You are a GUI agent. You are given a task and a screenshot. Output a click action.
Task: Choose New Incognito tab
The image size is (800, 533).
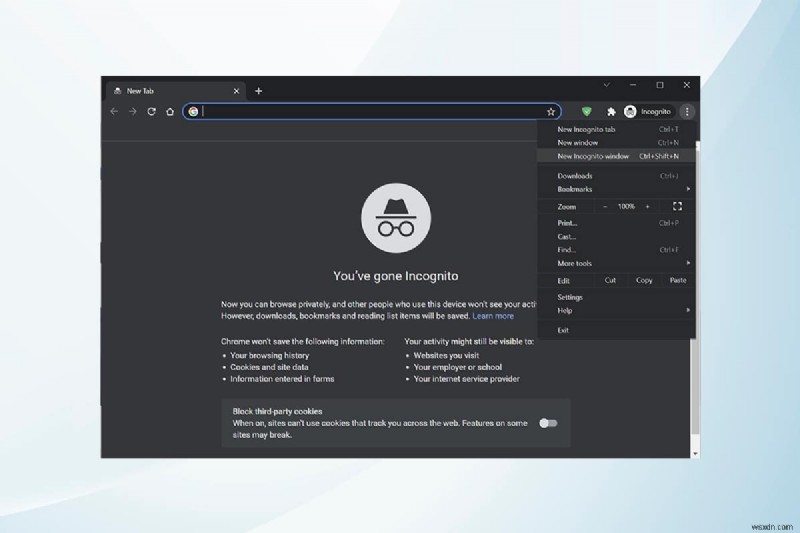[616, 130]
